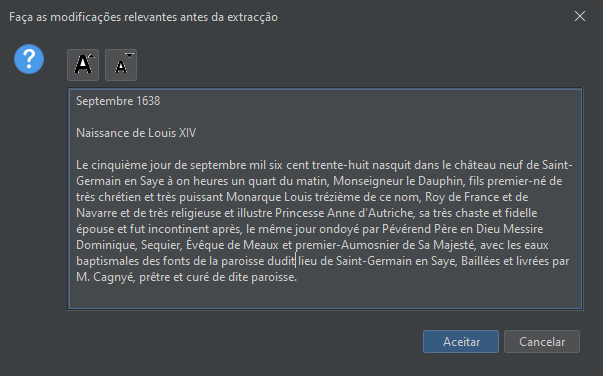The width and height of the screenshot is (603, 376).
Task: Confirm with the Aceitar button
Action: click(461, 341)
